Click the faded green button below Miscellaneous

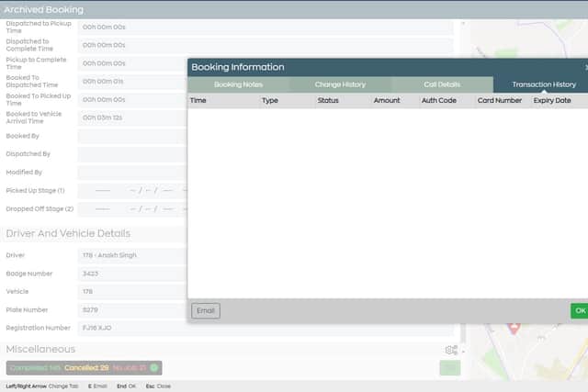pos(449,368)
